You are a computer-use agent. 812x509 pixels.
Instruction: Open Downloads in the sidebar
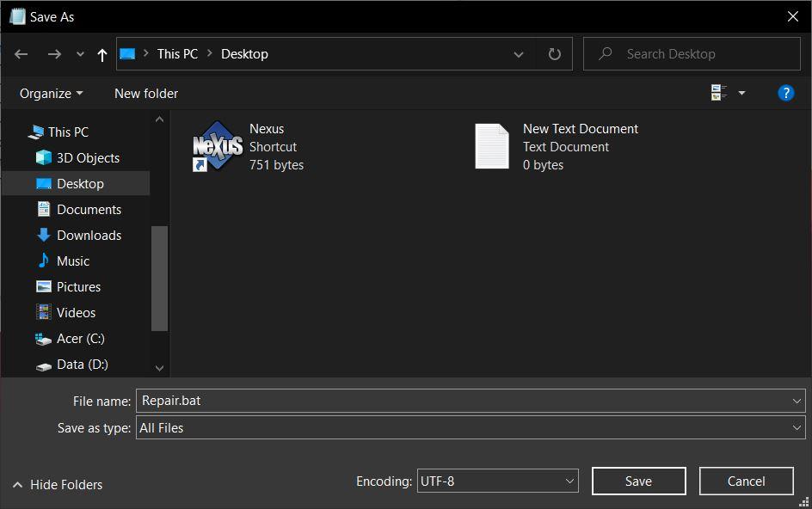(89, 236)
